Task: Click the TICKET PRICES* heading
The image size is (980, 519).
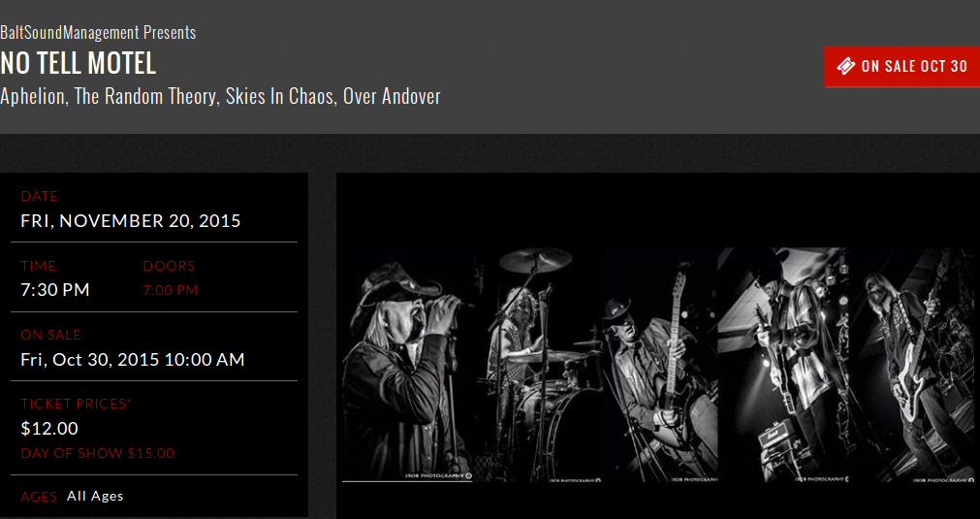Action: (77, 404)
